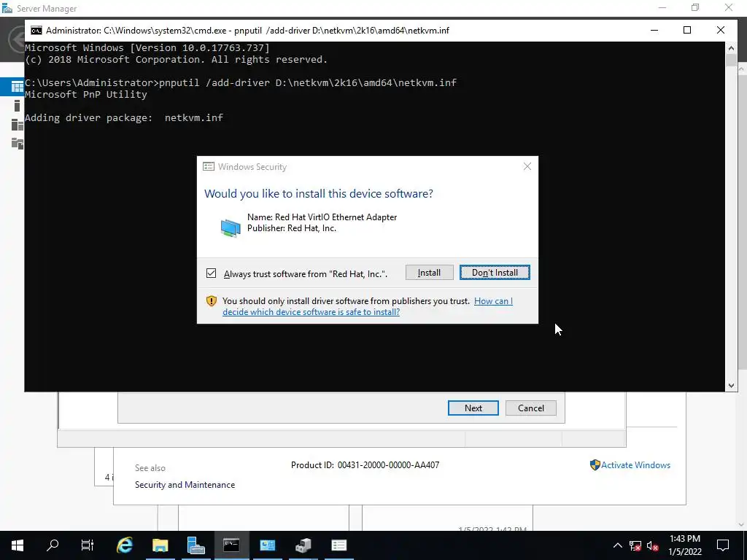Open the Windows Start menu
The image size is (747, 560).
tap(18, 545)
